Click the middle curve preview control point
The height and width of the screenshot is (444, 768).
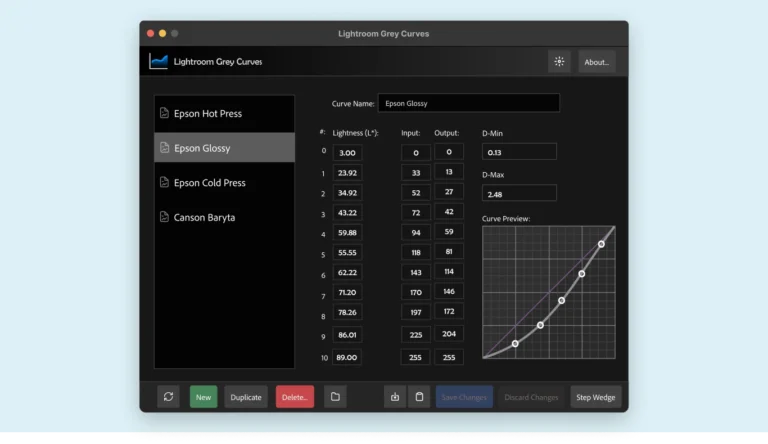pyautogui.click(x=561, y=300)
